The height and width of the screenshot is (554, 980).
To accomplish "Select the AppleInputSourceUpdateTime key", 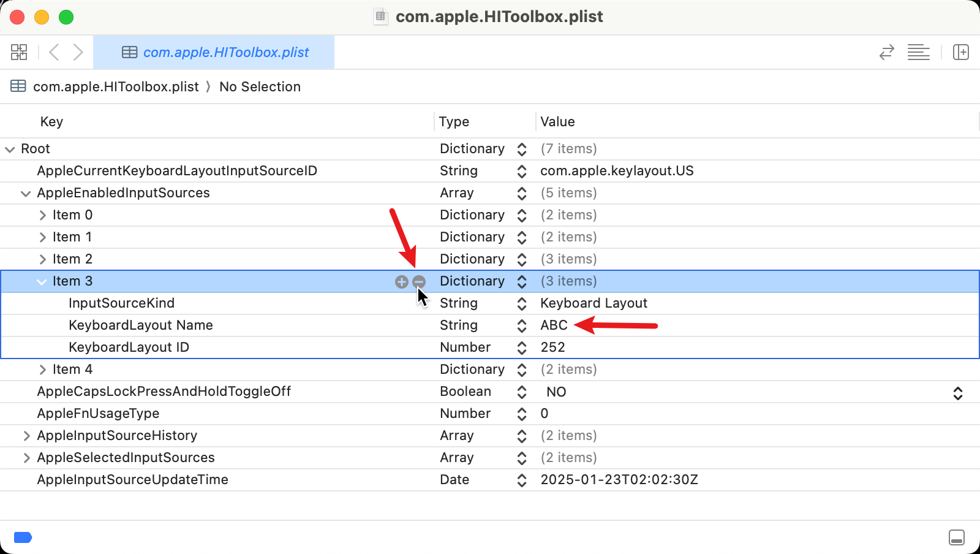I will [x=132, y=480].
